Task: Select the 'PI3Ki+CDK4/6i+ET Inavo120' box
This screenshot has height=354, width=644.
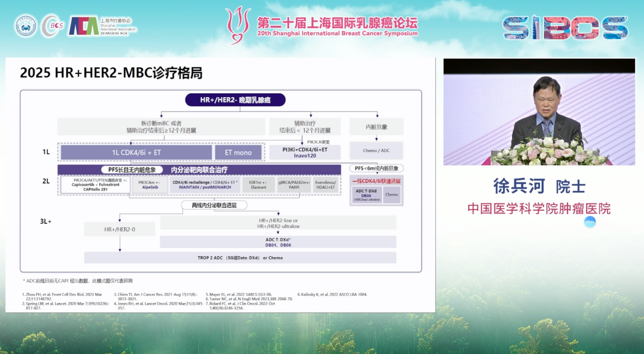Action: tap(305, 152)
